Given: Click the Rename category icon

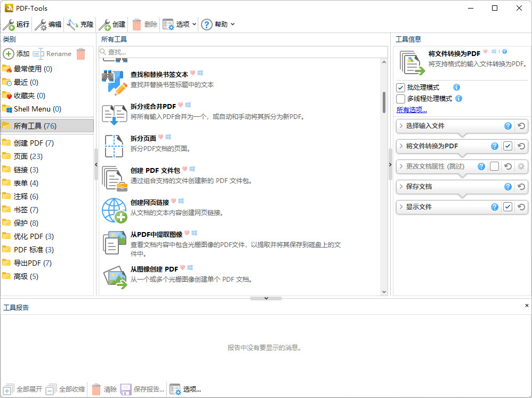Looking at the screenshot, I should pos(38,54).
